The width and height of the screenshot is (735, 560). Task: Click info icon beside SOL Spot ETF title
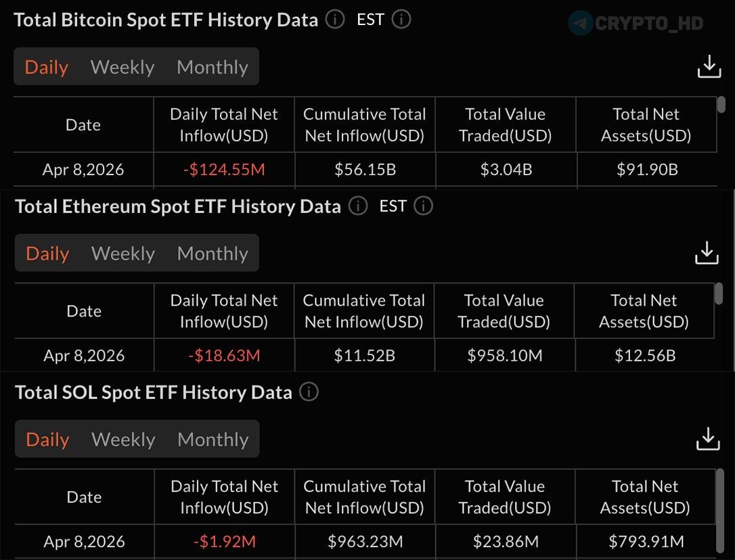tap(309, 392)
